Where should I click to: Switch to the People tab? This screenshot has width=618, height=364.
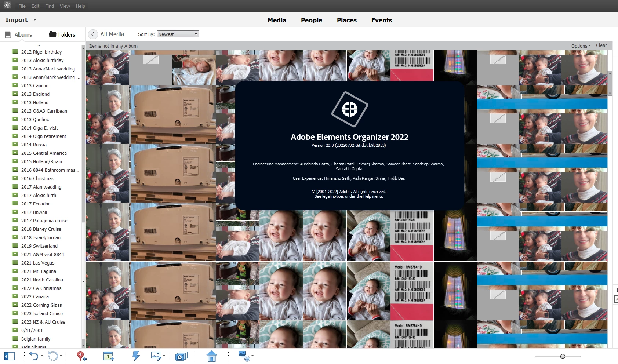pos(312,20)
